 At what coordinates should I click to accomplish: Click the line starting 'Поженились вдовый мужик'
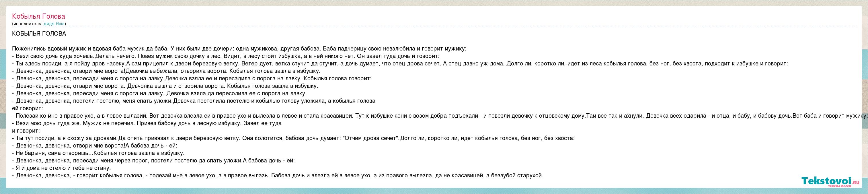pyautogui.click(x=239, y=49)
